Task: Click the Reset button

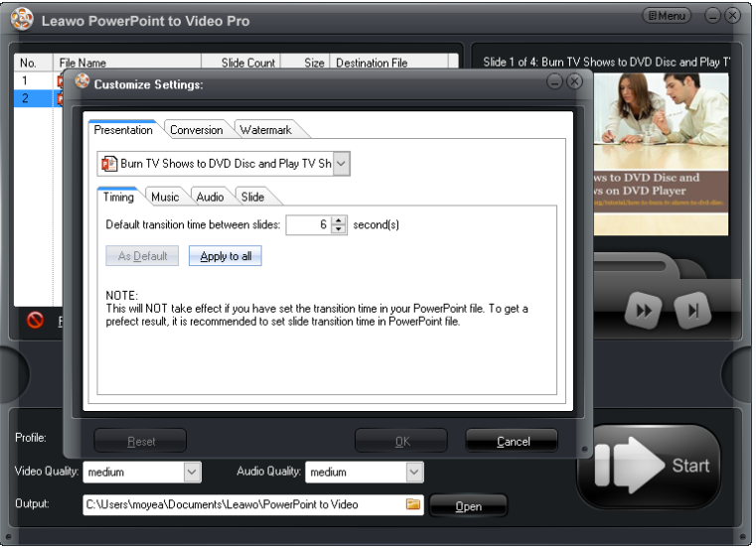Action: pyautogui.click(x=140, y=441)
